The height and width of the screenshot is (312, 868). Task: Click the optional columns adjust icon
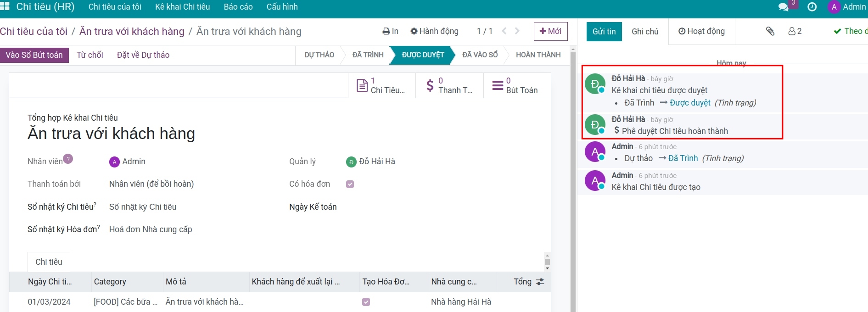[x=540, y=282]
